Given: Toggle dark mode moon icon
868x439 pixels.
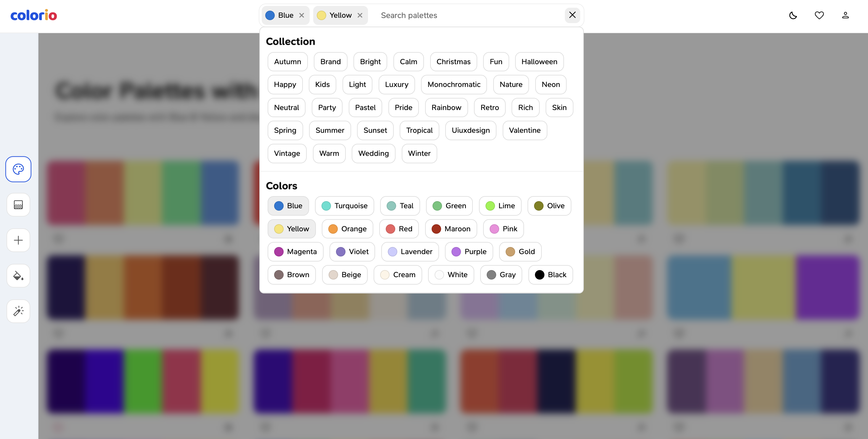Looking at the screenshot, I should click(793, 15).
